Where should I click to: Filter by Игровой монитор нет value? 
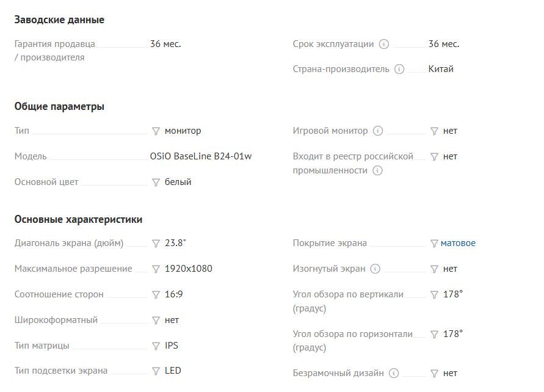(434, 131)
